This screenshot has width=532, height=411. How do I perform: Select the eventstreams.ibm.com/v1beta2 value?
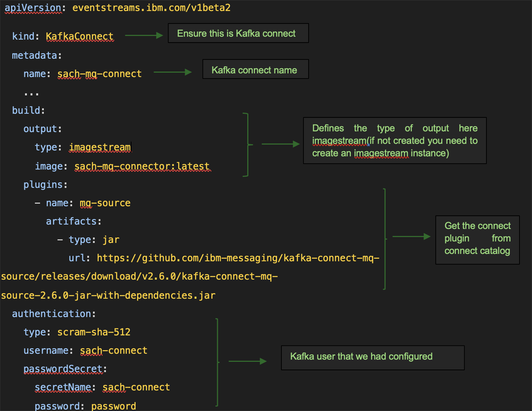[x=151, y=8]
